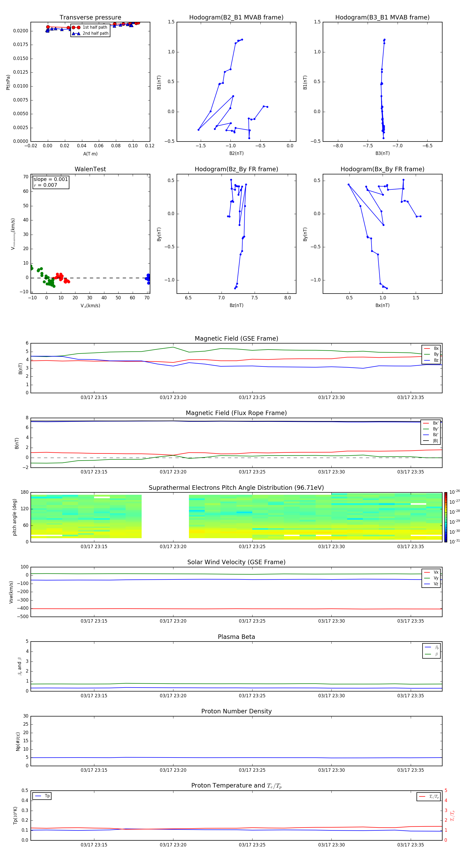Click the 'B3(nT)' x-axis label
The image size is (473, 868).
point(382,153)
